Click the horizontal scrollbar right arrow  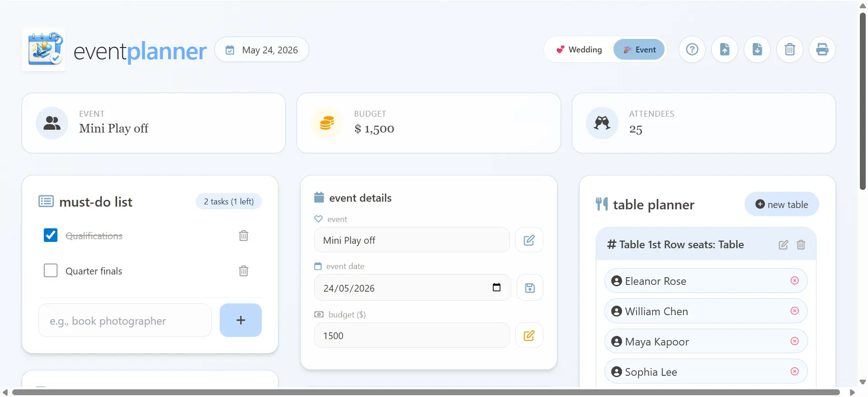tap(852, 392)
